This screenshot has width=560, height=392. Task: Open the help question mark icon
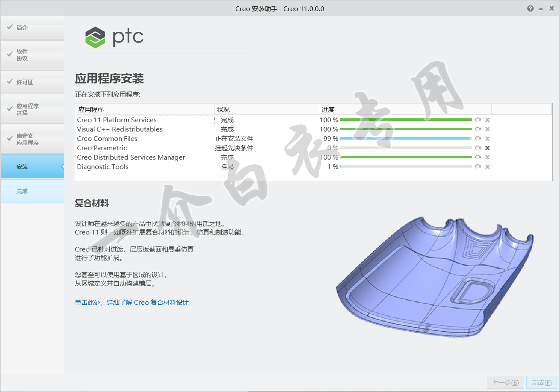click(530, 9)
